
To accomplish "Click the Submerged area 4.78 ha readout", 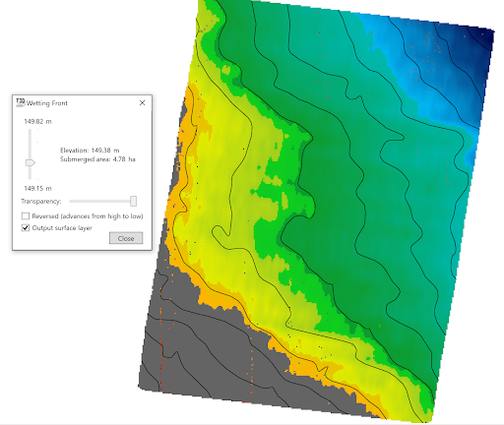I will click(97, 159).
